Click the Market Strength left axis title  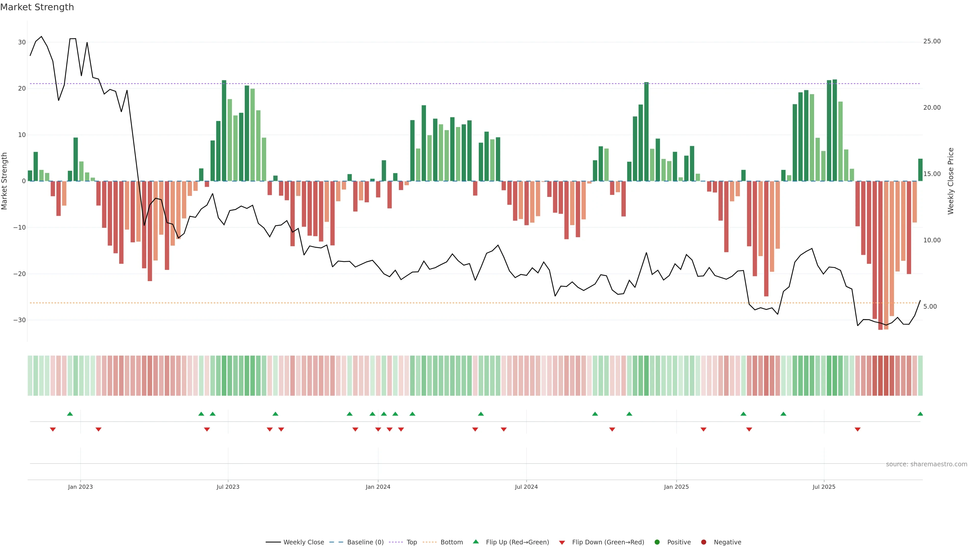click(x=5, y=181)
